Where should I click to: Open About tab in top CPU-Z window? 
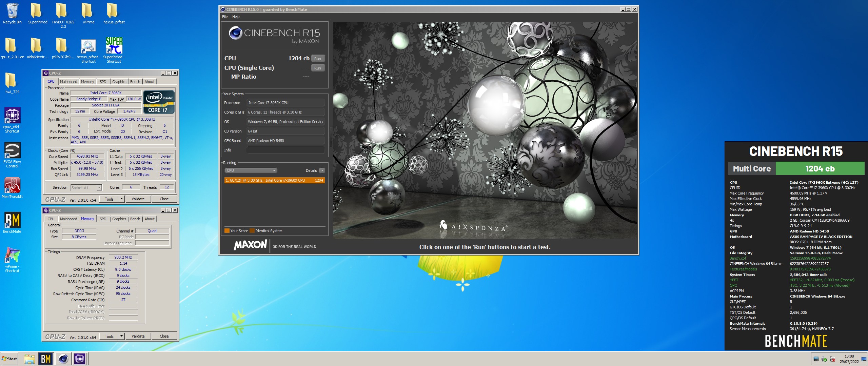[150, 82]
